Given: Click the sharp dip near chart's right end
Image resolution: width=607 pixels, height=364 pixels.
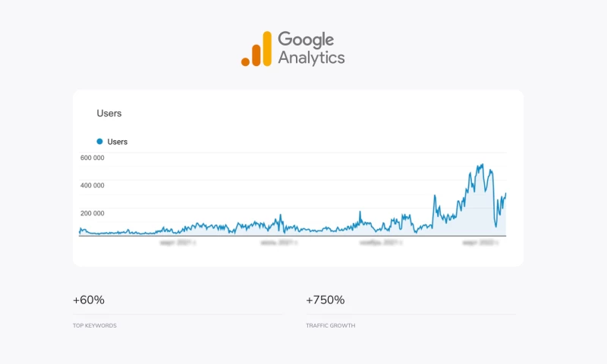Looking at the screenshot, I should coord(496,225).
